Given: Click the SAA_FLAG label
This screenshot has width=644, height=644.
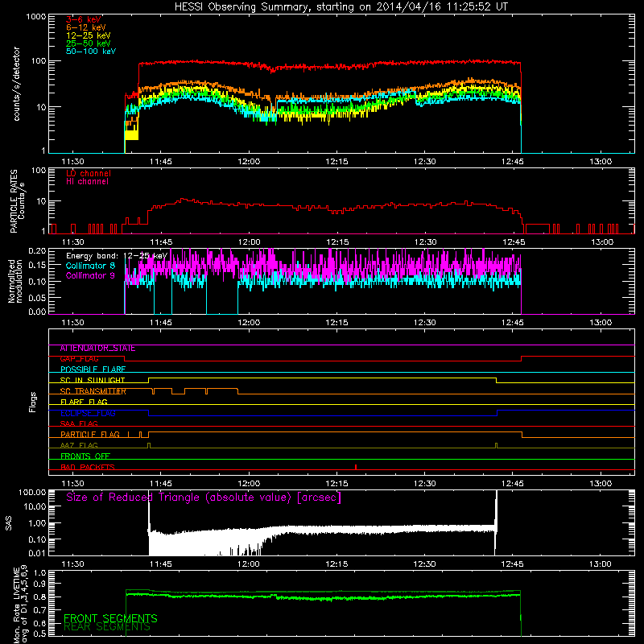Looking at the screenshot, I should [79, 424].
